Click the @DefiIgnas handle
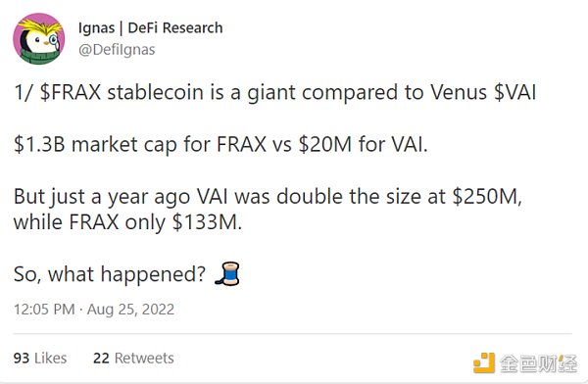588x384 pixels. pos(117,50)
